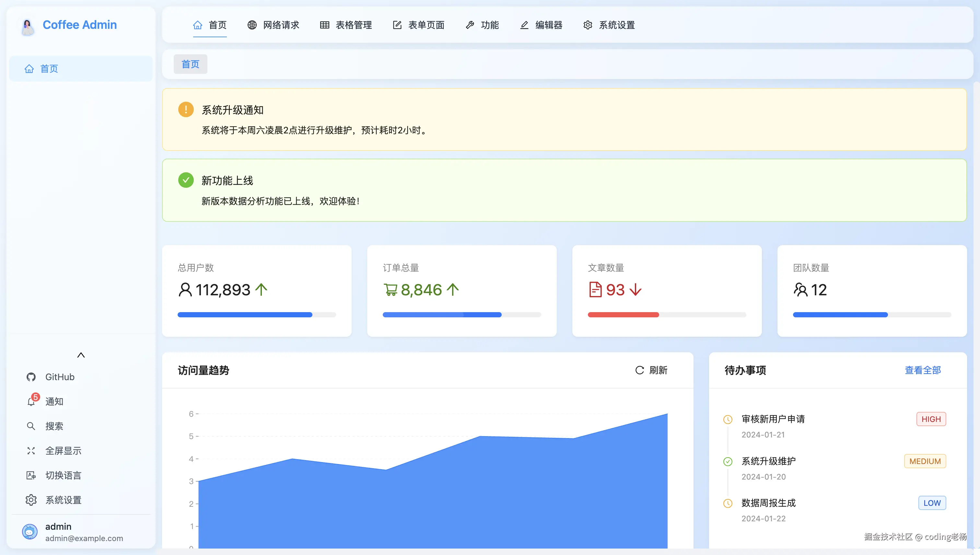Toggle fullscreen mode via 全屏显示
This screenshot has height=555, width=980.
(x=63, y=450)
